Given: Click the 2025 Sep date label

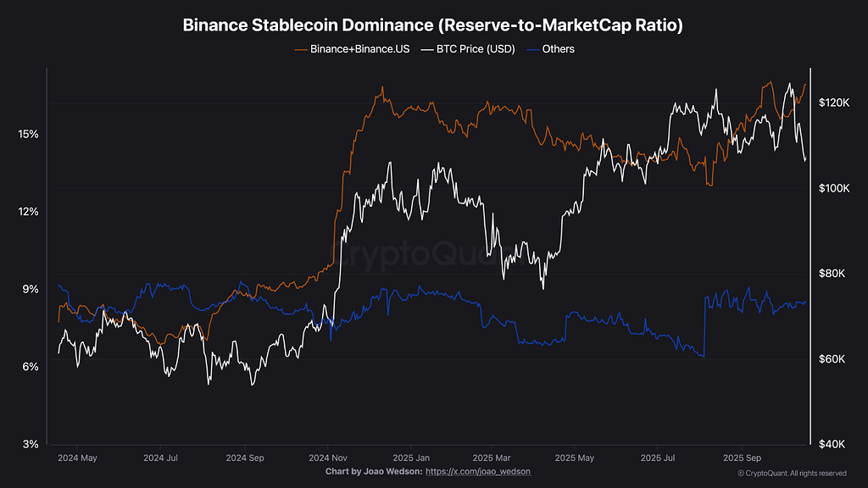Looking at the screenshot, I should click(742, 458).
